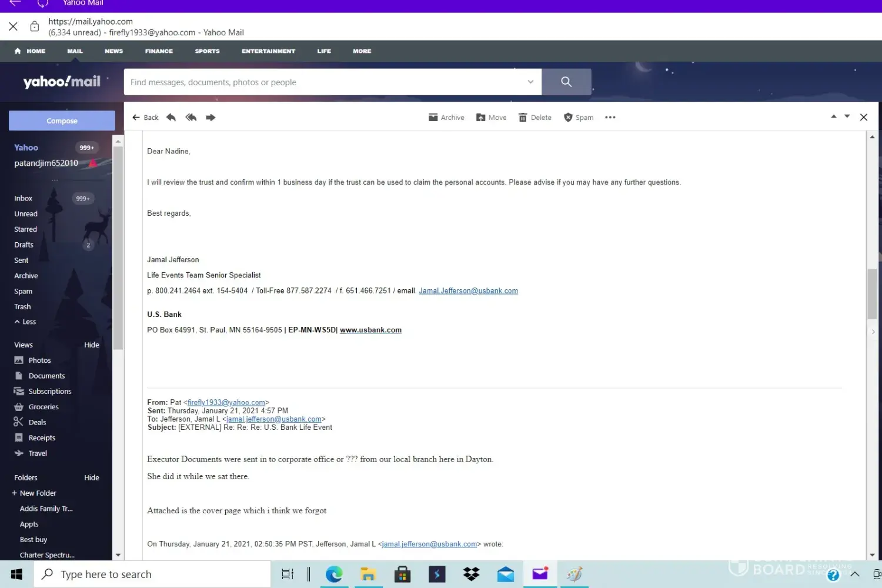Open the Starred folder
Viewport: 882px width, 588px height.
click(25, 229)
